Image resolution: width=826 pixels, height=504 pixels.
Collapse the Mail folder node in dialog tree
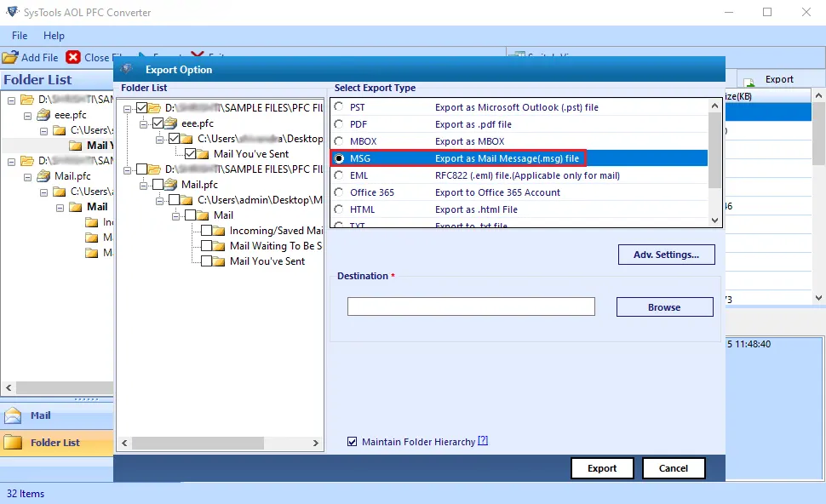[176, 216]
